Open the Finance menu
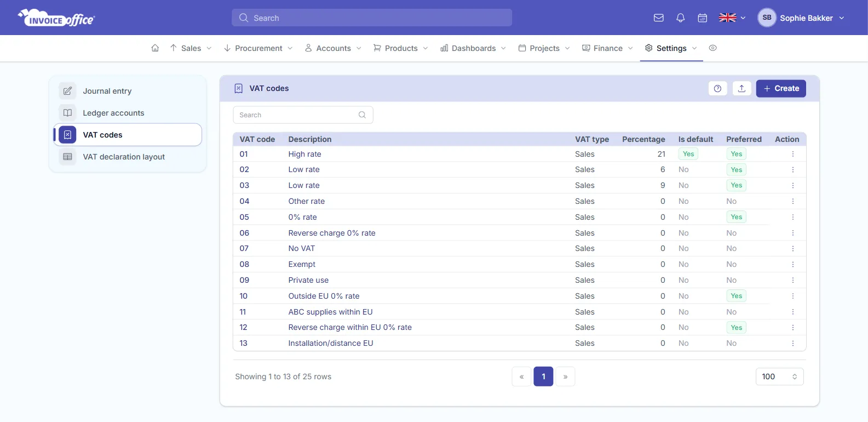 [x=607, y=48]
